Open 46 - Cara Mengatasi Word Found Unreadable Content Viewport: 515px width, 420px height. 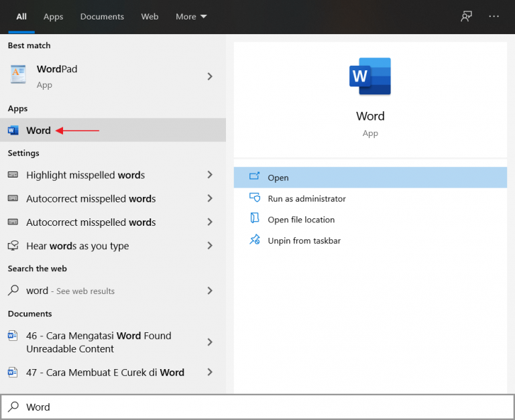point(113,342)
